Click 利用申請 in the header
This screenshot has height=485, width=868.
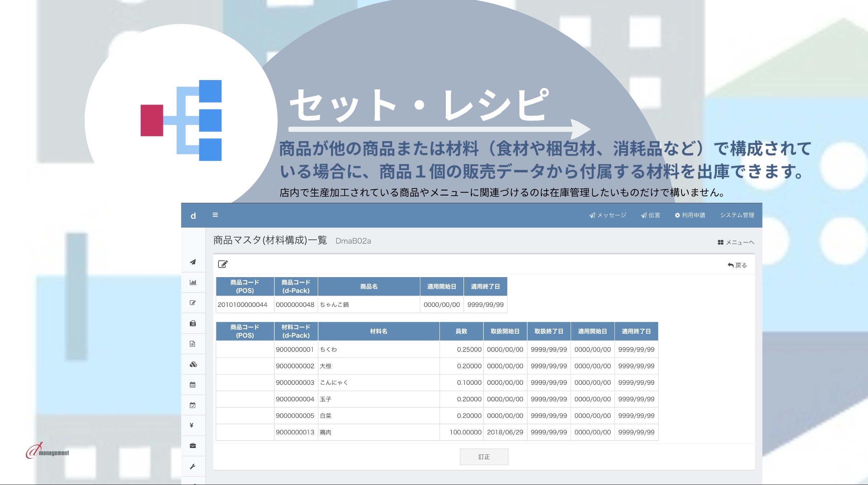point(690,215)
